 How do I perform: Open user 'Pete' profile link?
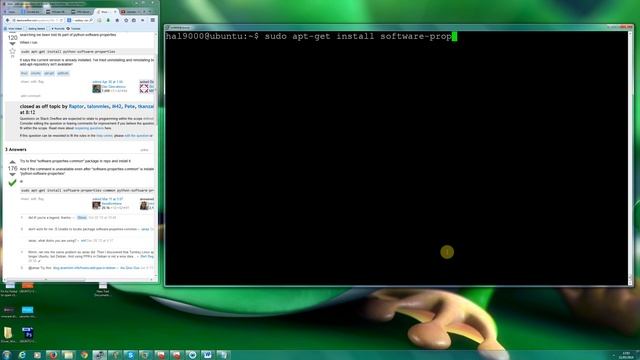pos(129,106)
